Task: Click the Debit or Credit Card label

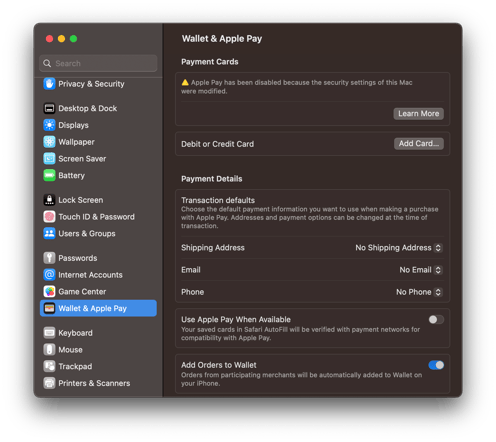Action: point(217,144)
